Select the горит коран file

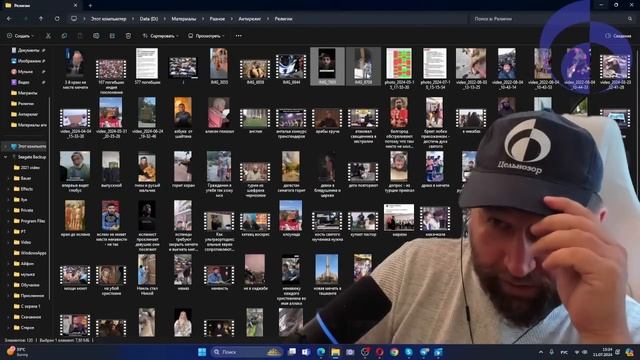click(x=182, y=169)
